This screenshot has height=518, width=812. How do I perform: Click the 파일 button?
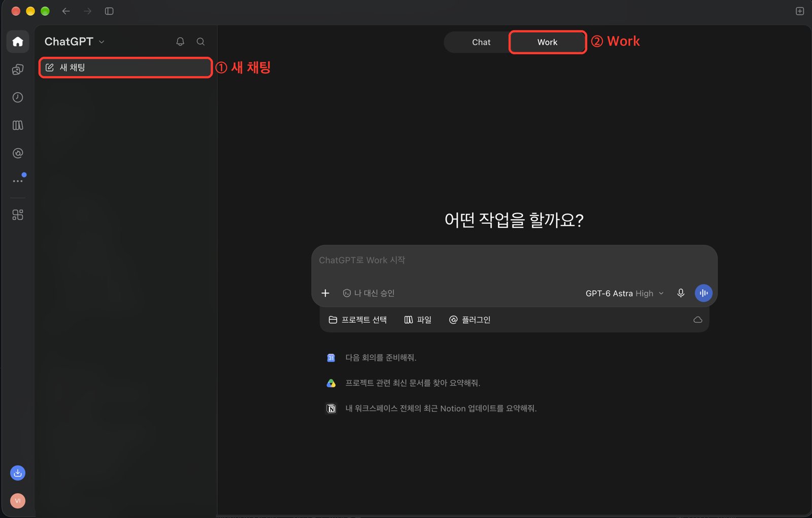[x=418, y=320]
